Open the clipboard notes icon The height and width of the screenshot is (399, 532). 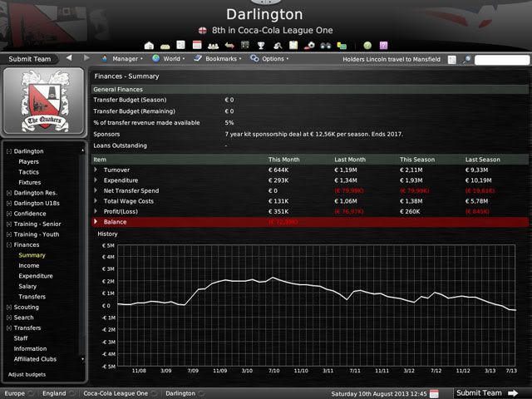point(293,45)
